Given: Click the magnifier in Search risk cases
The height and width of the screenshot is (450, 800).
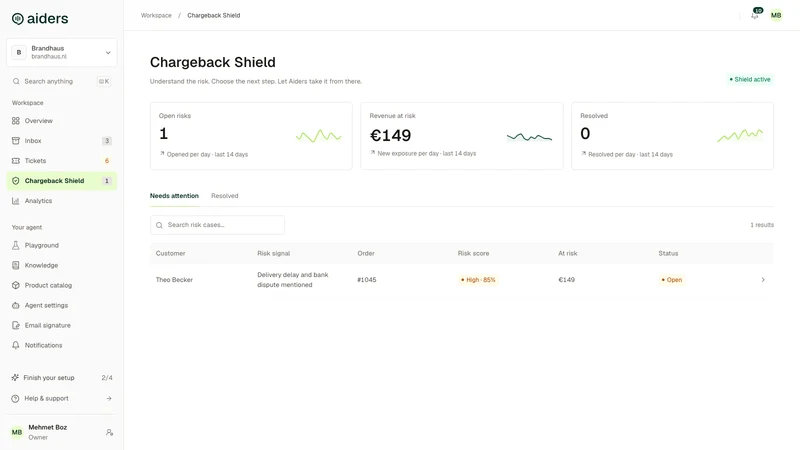Looking at the screenshot, I should 159,225.
